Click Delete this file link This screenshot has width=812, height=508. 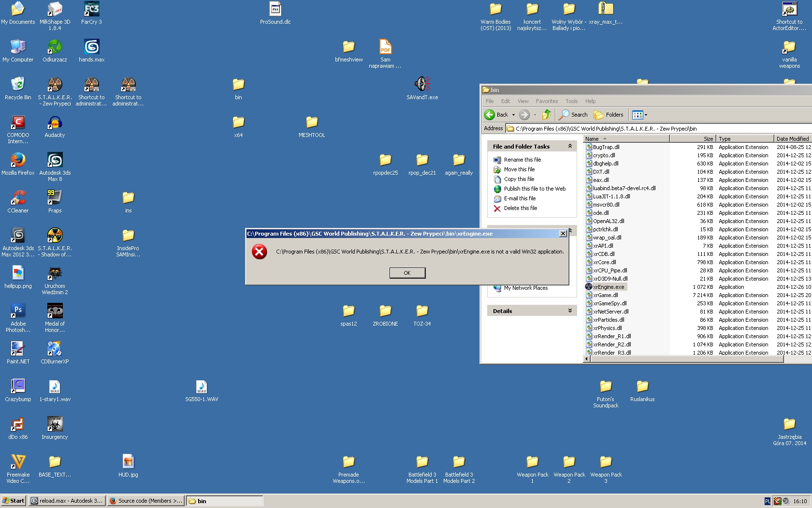click(x=520, y=208)
